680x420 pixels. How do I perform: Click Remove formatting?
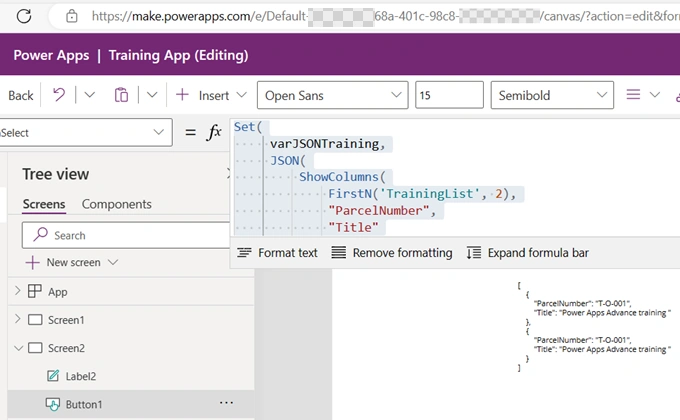click(x=392, y=253)
